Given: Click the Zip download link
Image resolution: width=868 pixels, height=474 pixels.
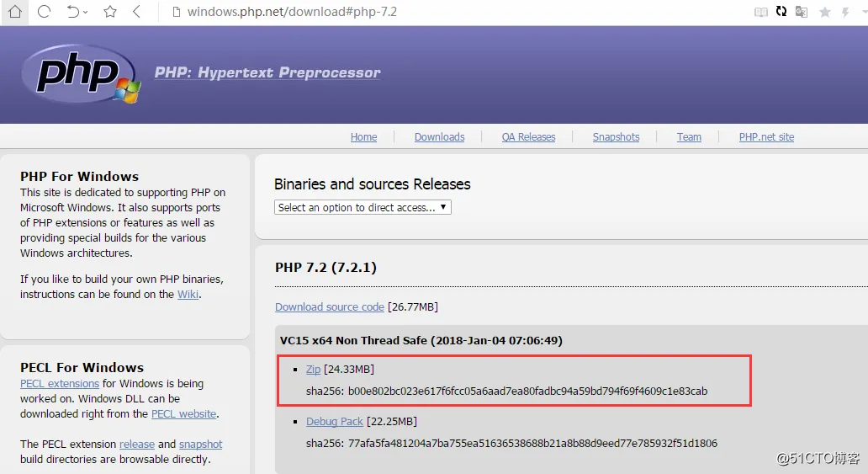Looking at the screenshot, I should point(314,370).
